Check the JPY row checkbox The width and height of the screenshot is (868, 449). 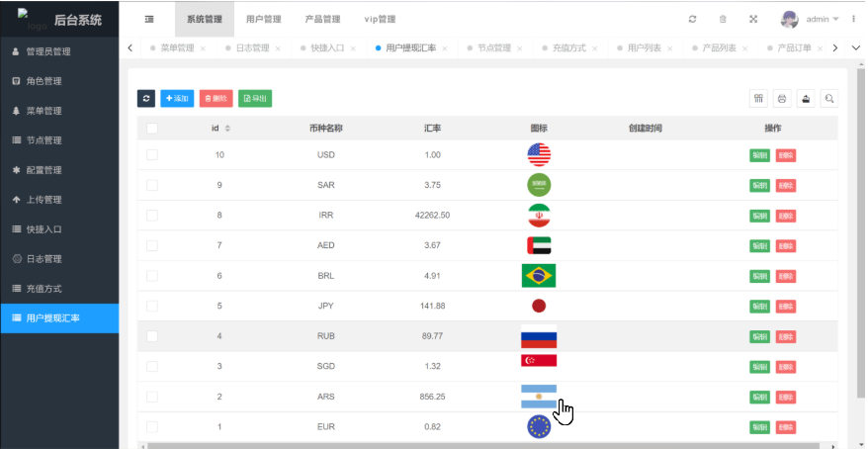[x=152, y=306]
